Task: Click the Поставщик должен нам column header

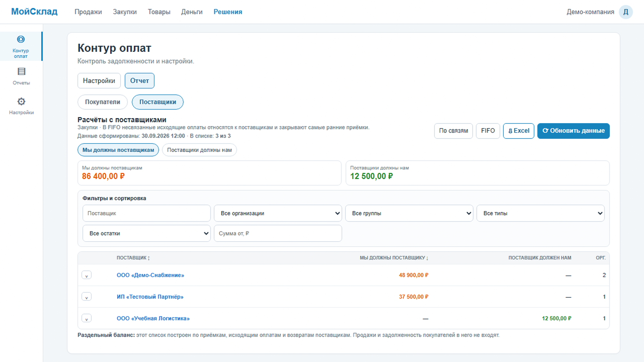Action: point(540,258)
